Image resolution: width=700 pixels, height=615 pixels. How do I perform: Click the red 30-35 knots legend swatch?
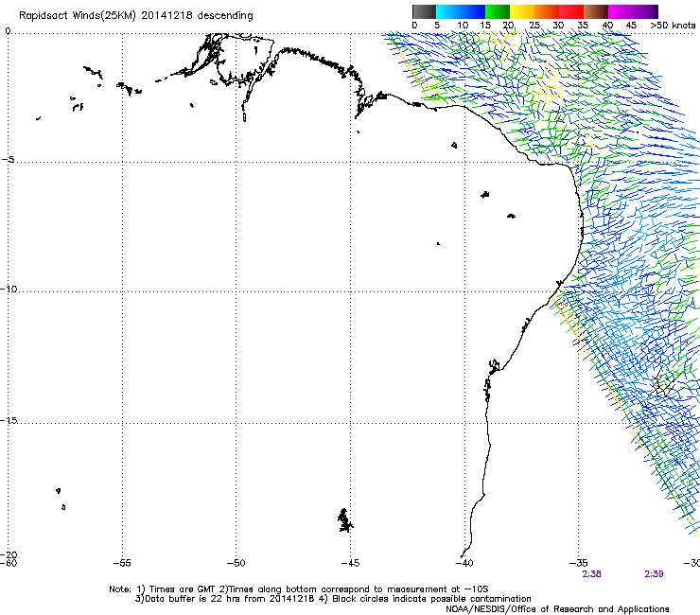tap(571, 11)
